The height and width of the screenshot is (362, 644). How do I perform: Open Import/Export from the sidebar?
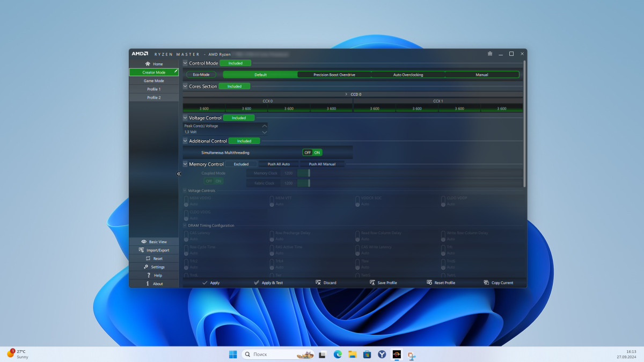(x=158, y=250)
